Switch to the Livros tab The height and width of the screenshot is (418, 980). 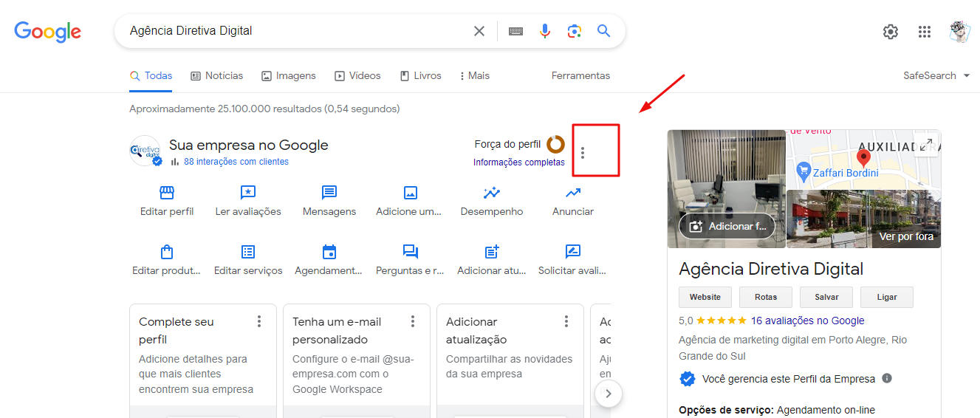pyautogui.click(x=421, y=75)
